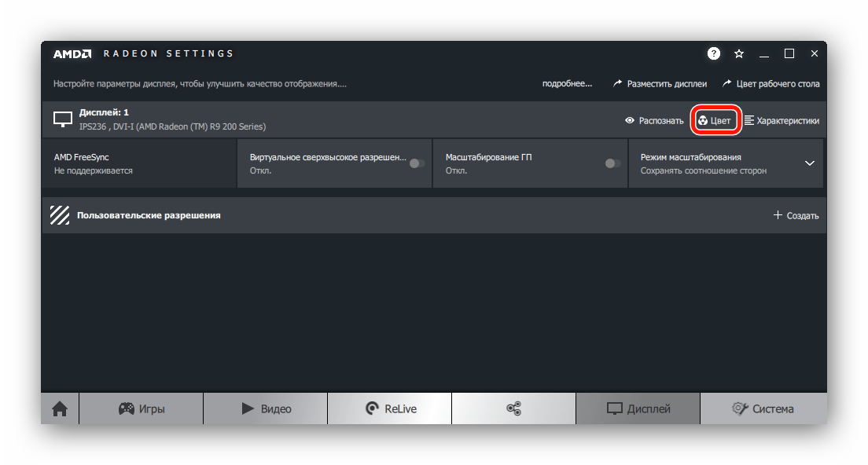
Task: Click Создать to add custom resolution
Action: coord(796,215)
